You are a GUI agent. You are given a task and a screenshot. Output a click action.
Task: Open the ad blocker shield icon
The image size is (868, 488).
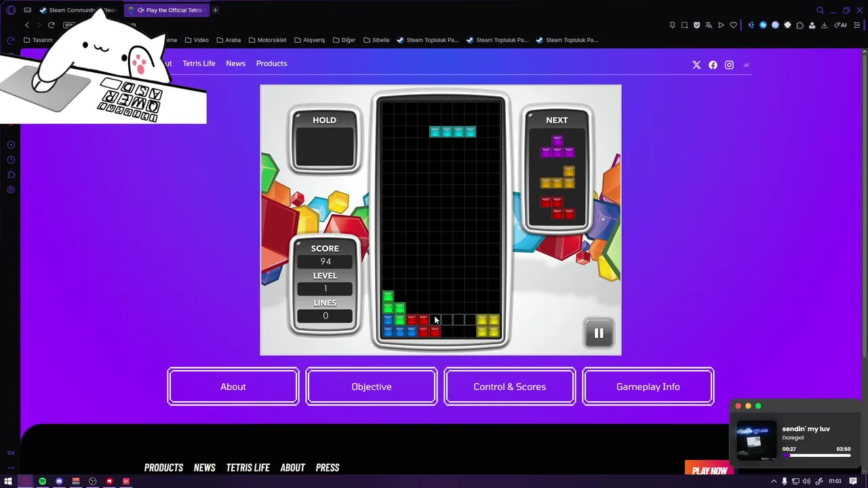coord(696,25)
